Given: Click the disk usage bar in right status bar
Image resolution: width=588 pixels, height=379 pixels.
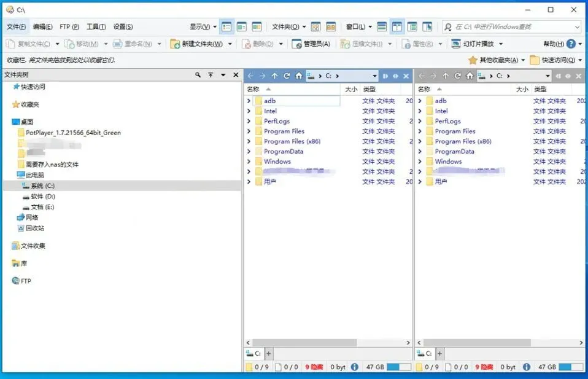Looking at the screenshot, I should [571, 367].
